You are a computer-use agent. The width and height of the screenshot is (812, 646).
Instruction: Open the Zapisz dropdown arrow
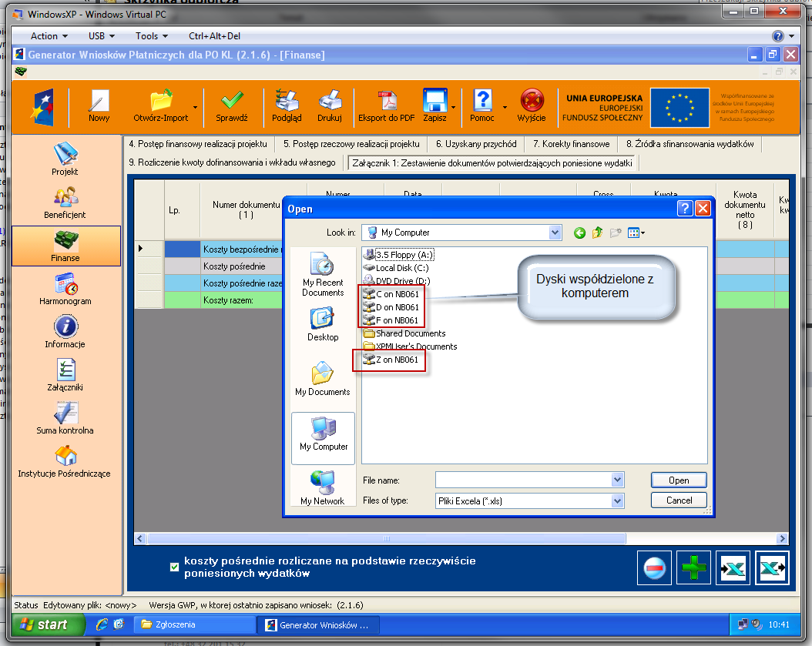(x=454, y=108)
